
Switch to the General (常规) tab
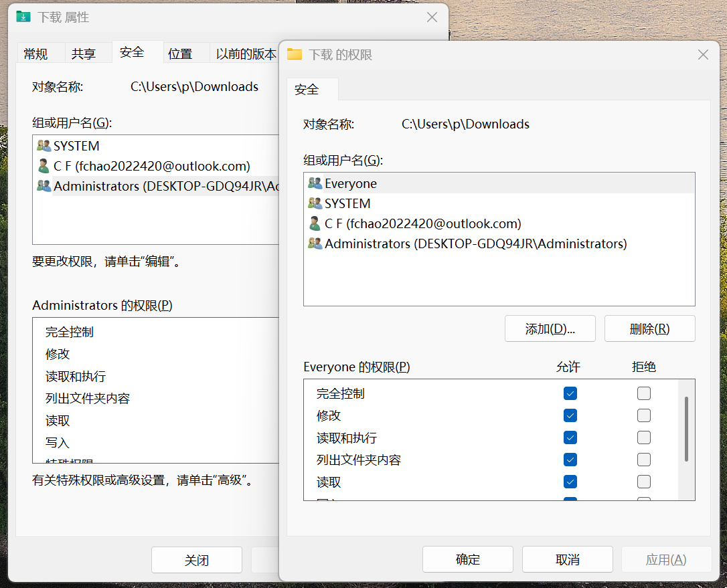[x=35, y=54]
